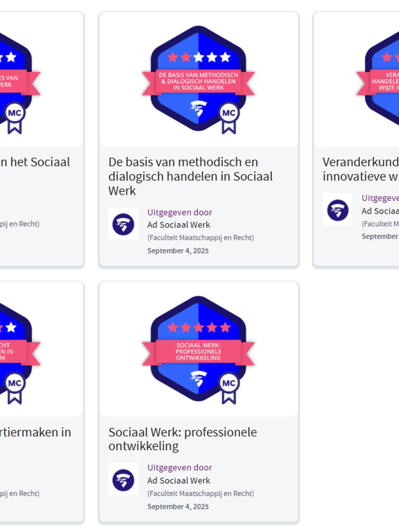Click the white logo inside the methodisch hexagon badge

(x=199, y=108)
